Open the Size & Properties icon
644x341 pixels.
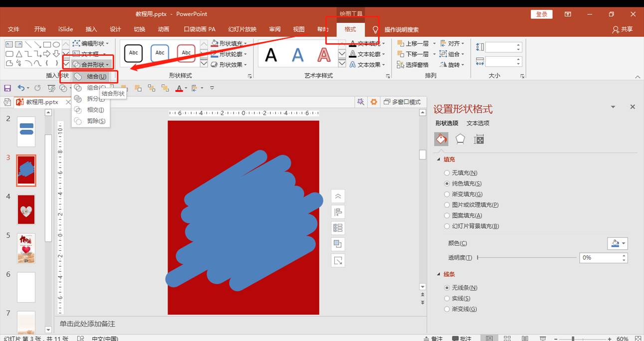pyautogui.click(x=479, y=140)
